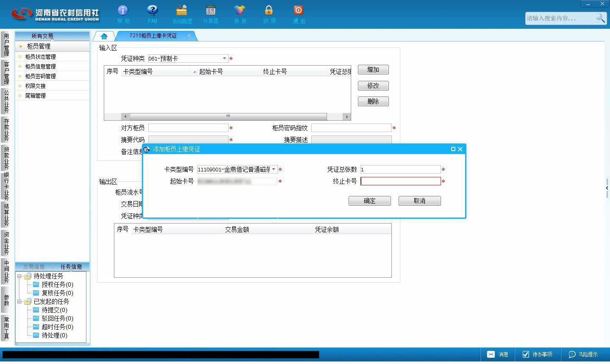
Task: Open the 中间业务 side tab
Action: tap(6, 271)
